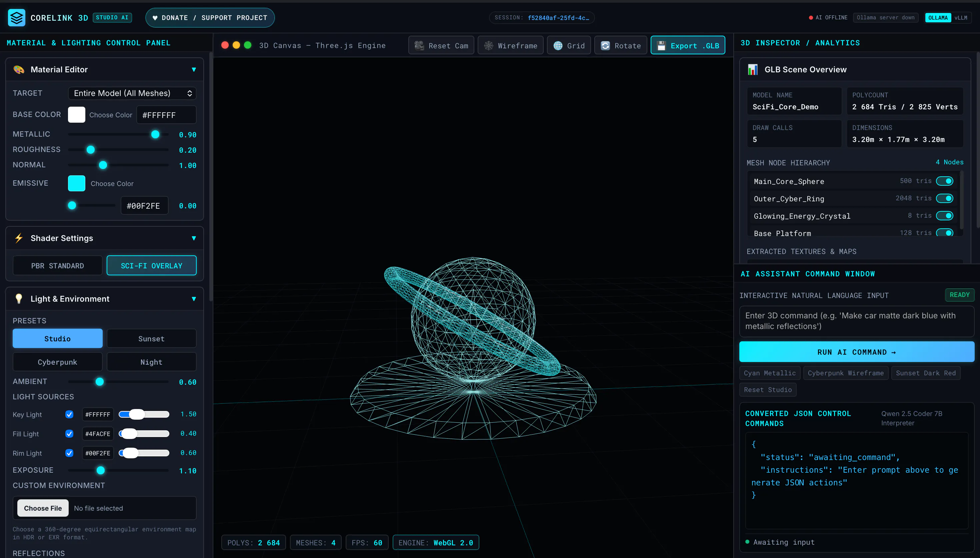This screenshot has width=980, height=558.
Task: Click Run AI Command button
Action: [x=857, y=352]
